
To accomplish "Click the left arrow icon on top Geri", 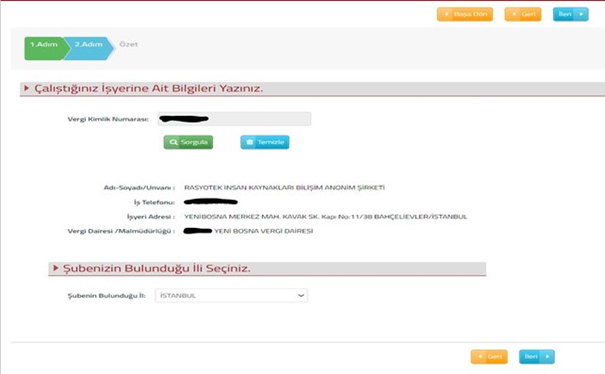I will (514, 14).
